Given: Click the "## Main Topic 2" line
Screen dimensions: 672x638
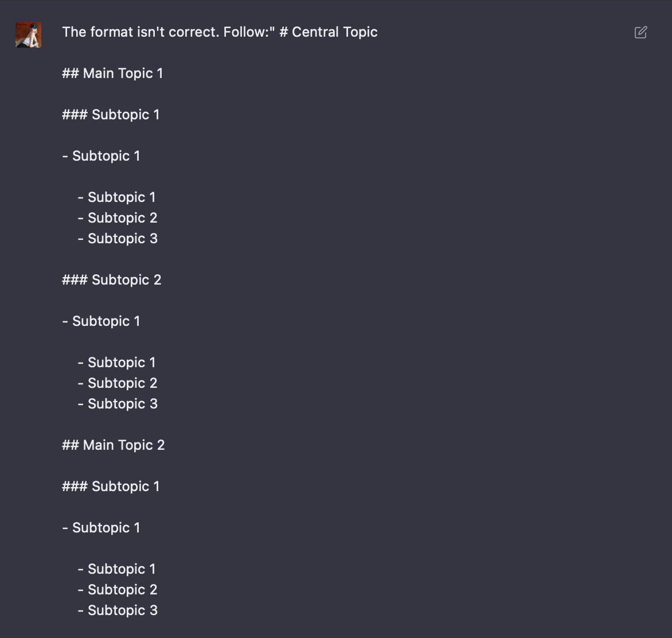Looking at the screenshot, I should pos(113,445).
